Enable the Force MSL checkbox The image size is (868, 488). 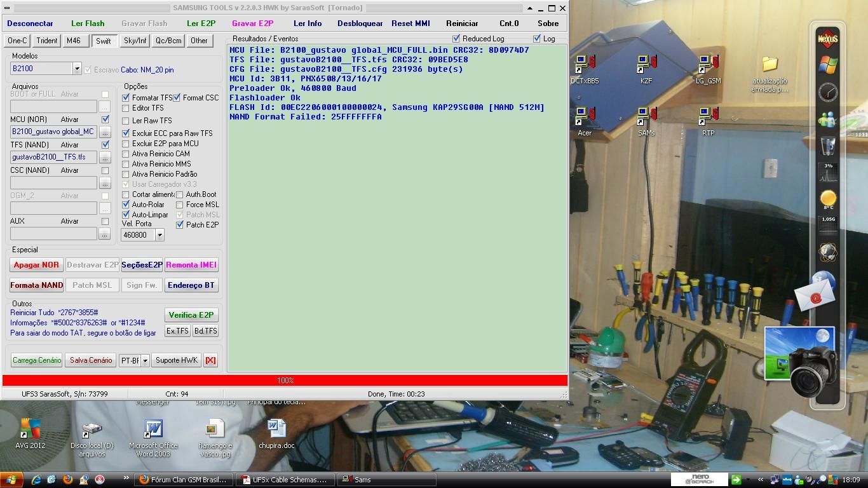(180, 205)
